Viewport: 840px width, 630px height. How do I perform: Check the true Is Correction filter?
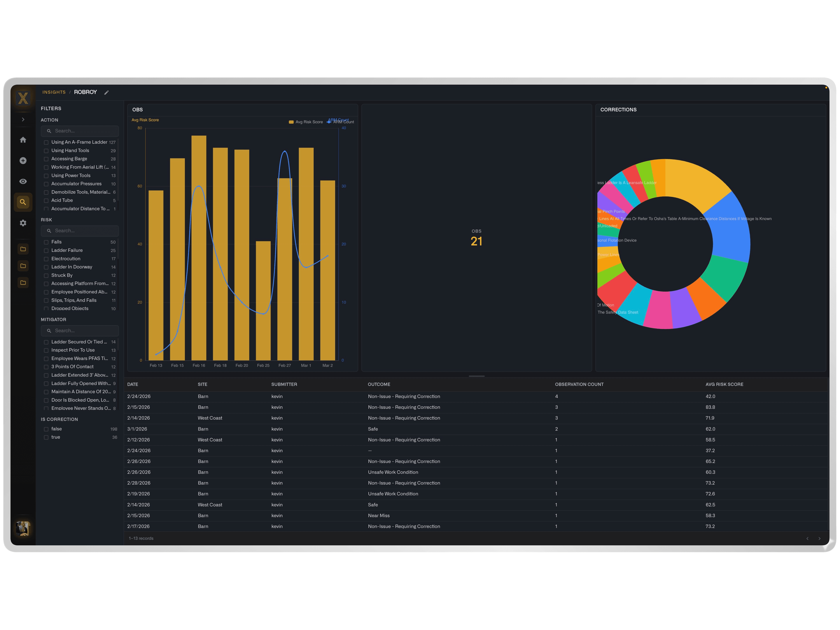tap(46, 437)
